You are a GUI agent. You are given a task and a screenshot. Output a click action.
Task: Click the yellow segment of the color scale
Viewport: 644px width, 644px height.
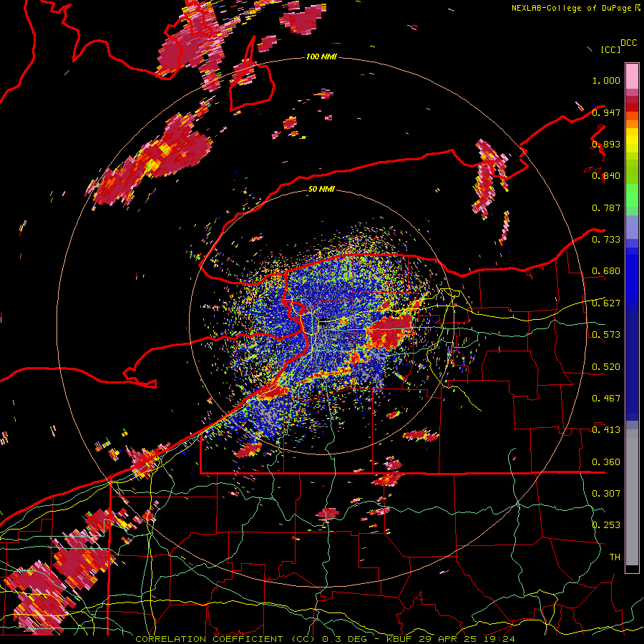click(632, 141)
